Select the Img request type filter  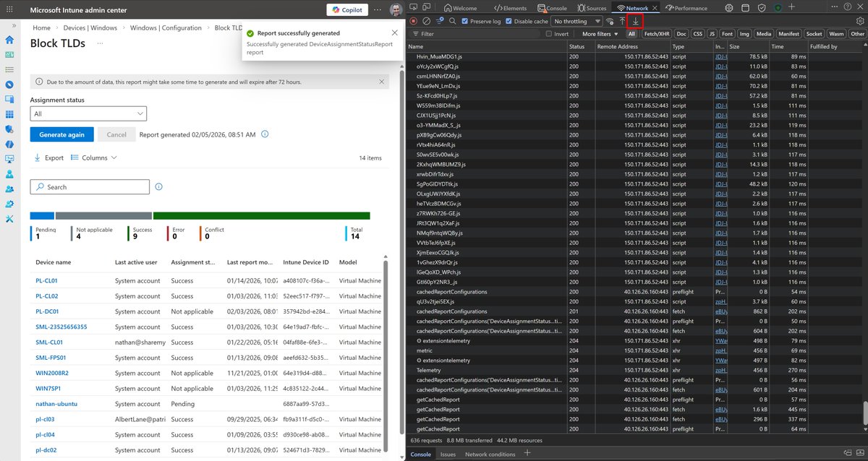coord(744,34)
